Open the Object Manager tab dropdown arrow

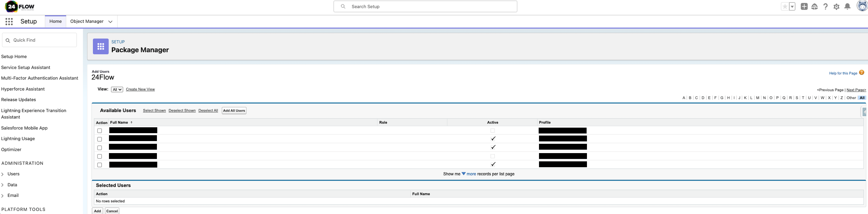click(110, 22)
